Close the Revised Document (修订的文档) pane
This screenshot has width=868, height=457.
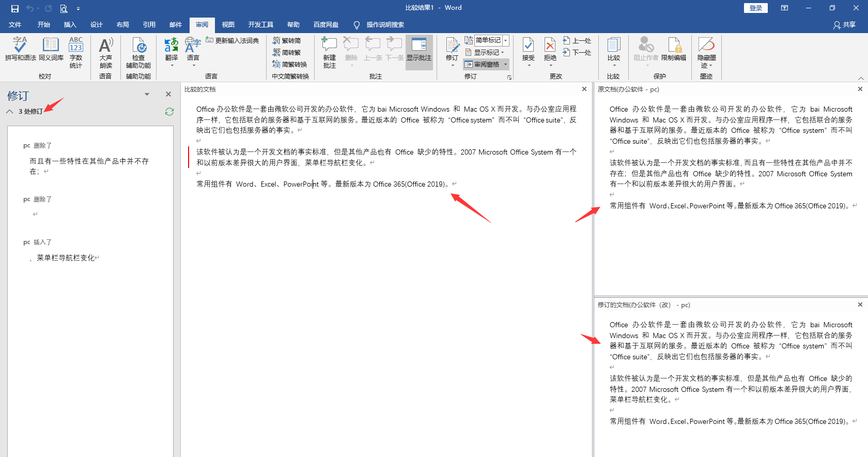tap(860, 304)
